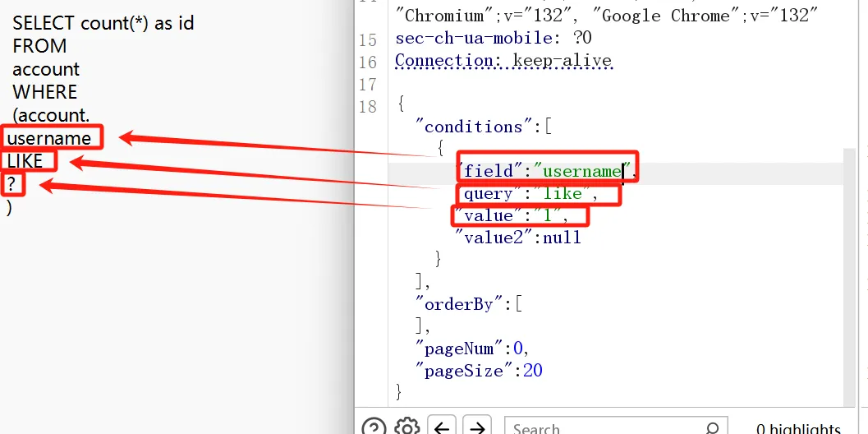Viewport: 868px width, 434px height.
Task: Click the editor's vertical scrollbar
Action: coord(848,277)
